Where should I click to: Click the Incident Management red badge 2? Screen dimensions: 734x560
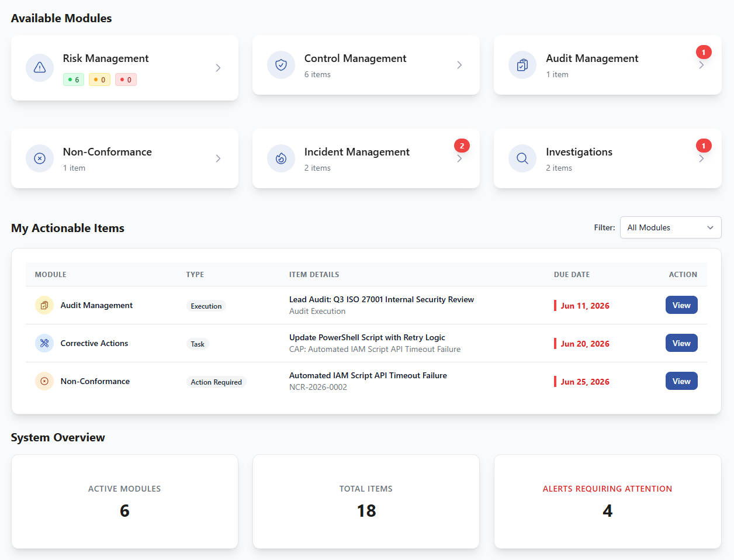point(462,146)
